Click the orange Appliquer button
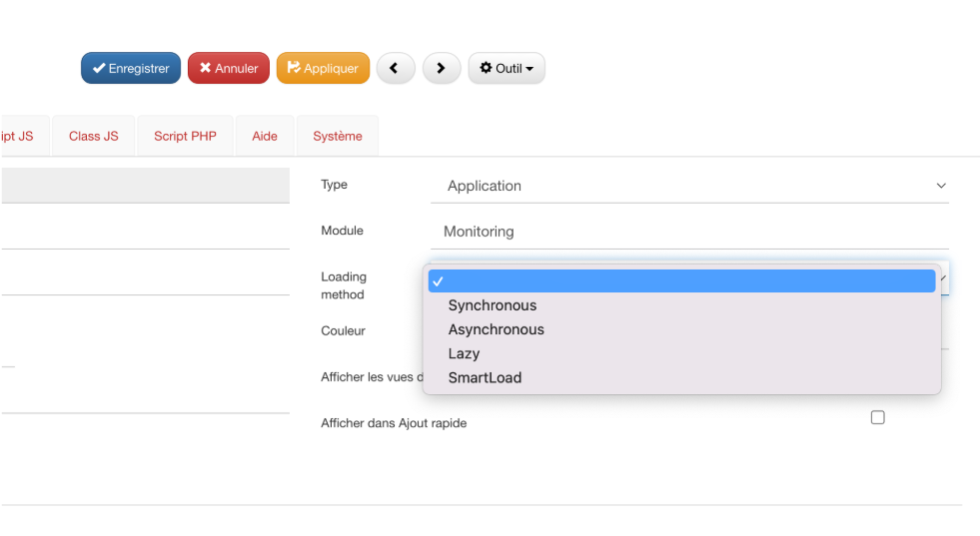 (323, 68)
